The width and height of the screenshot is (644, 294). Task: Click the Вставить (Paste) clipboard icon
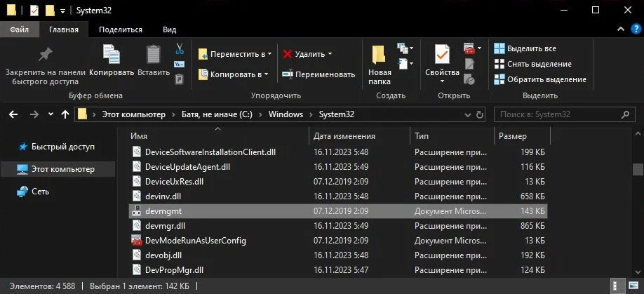154,54
